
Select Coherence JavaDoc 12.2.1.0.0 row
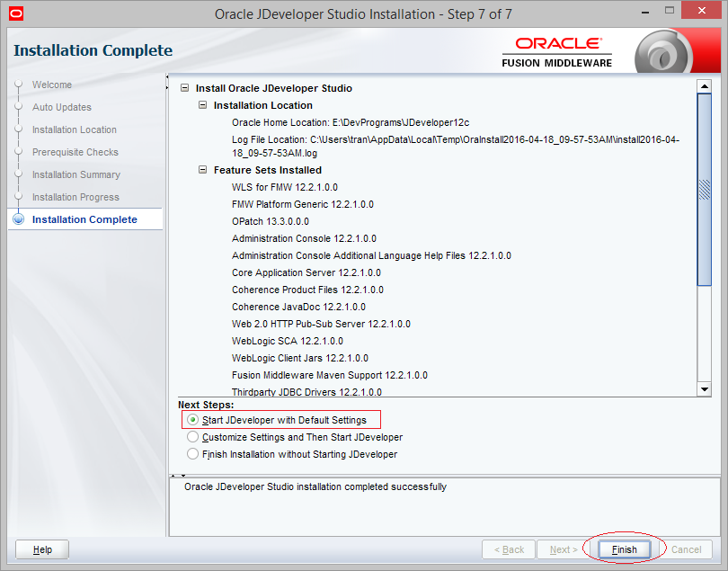click(298, 307)
